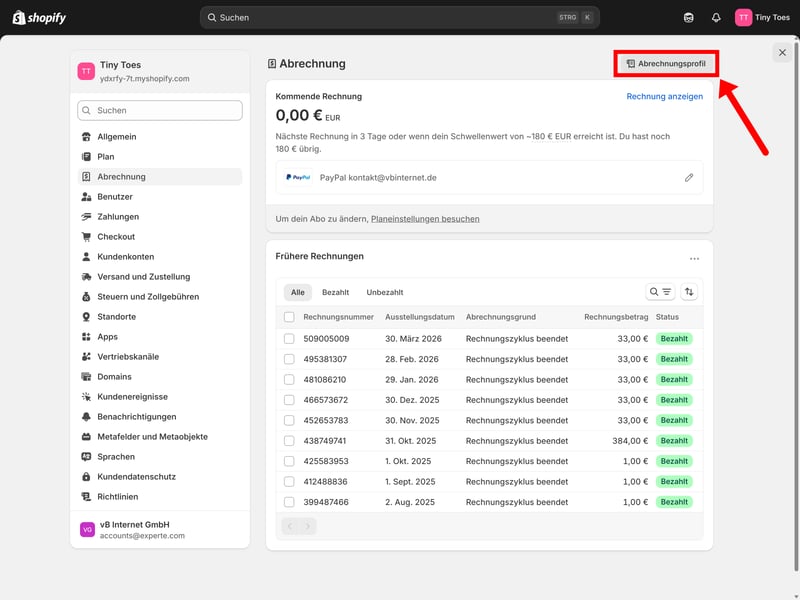The image size is (800, 600).
Task: Open three-dot menu for Frühere Rechnungen
Action: [694, 258]
